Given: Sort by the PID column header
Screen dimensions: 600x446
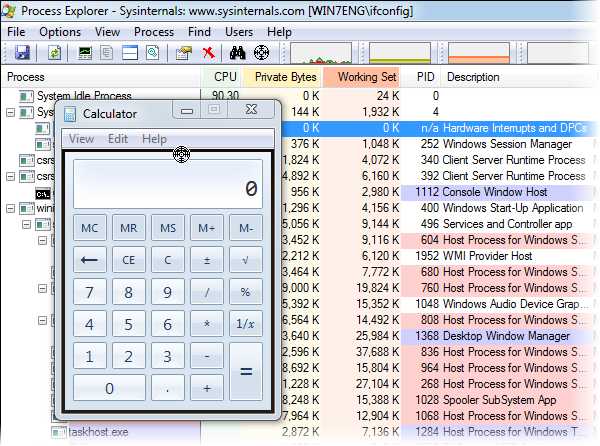Looking at the screenshot, I should [420, 77].
